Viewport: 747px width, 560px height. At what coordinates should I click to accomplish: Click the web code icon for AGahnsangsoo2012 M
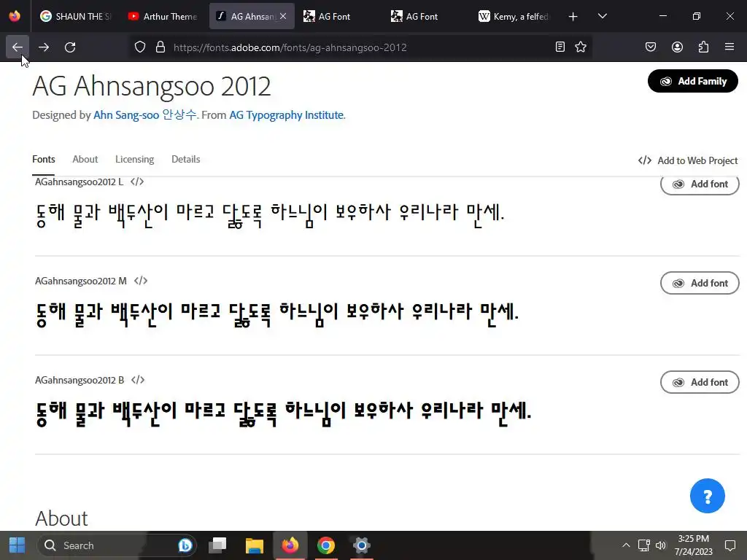coord(141,281)
